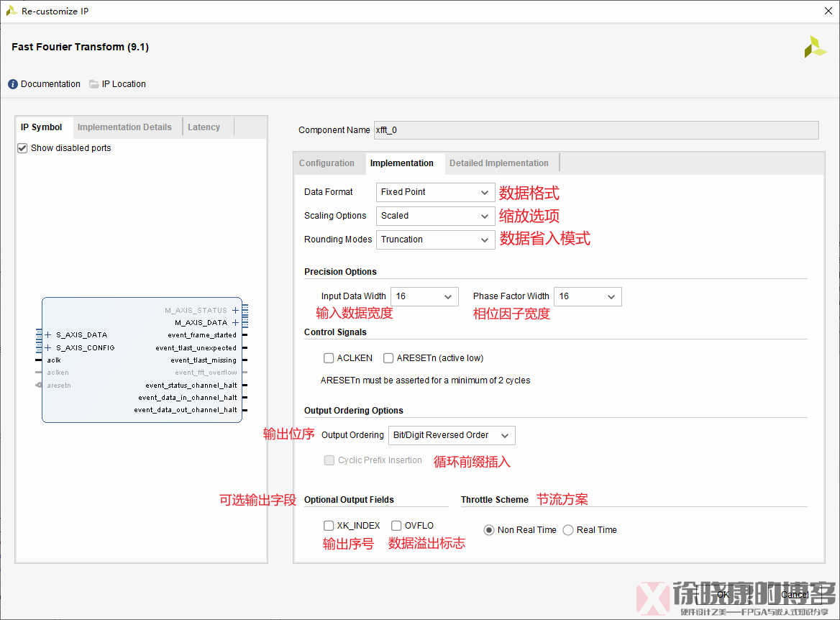Click the Xilinx logo in the corner

[815, 46]
